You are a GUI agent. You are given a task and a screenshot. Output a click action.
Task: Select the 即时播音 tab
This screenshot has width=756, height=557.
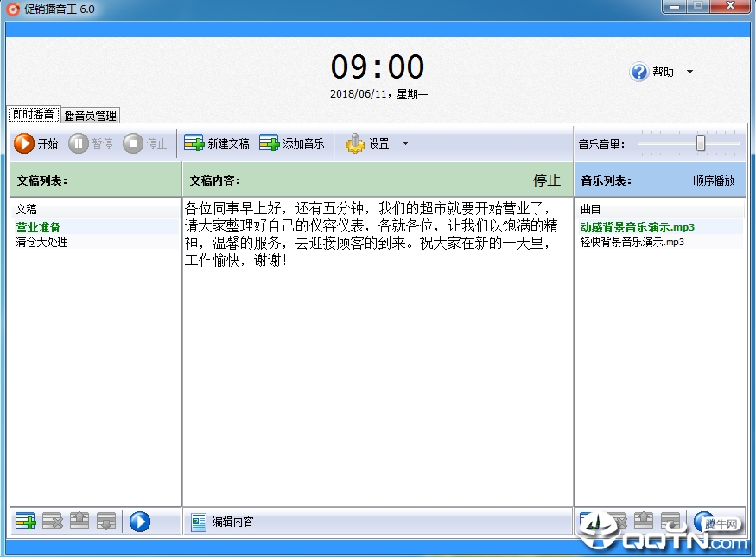34,115
